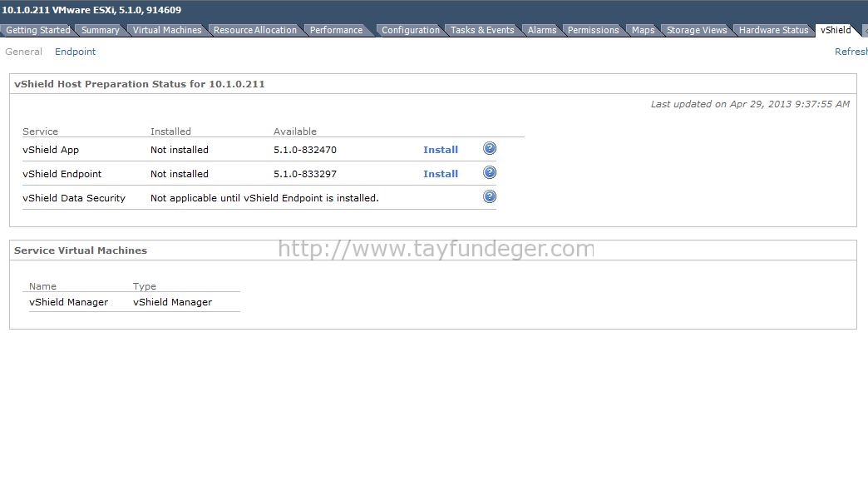Go to Virtual Machines tab
The height and width of the screenshot is (496, 868).
pyautogui.click(x=167, y=30)
